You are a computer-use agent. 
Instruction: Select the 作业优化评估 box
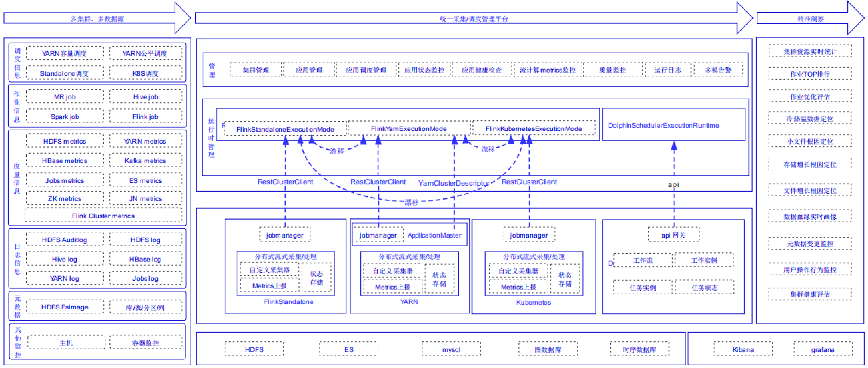(x=810, y=96)
